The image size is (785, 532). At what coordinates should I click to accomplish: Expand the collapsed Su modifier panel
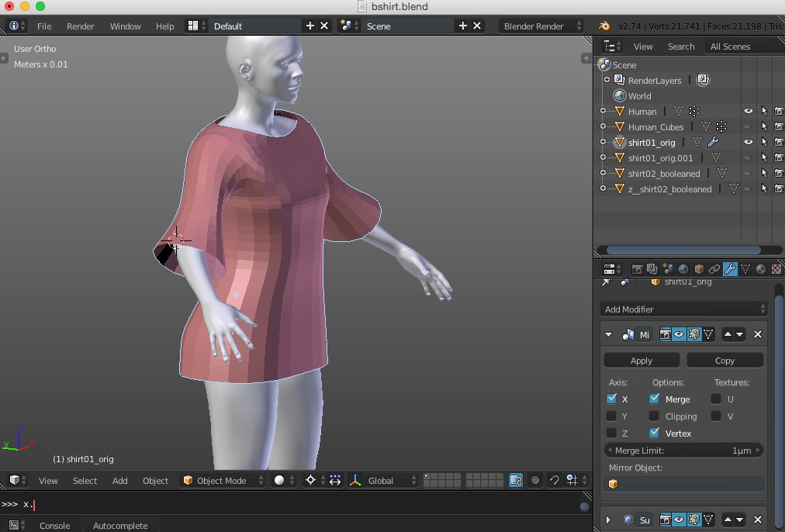608,520
